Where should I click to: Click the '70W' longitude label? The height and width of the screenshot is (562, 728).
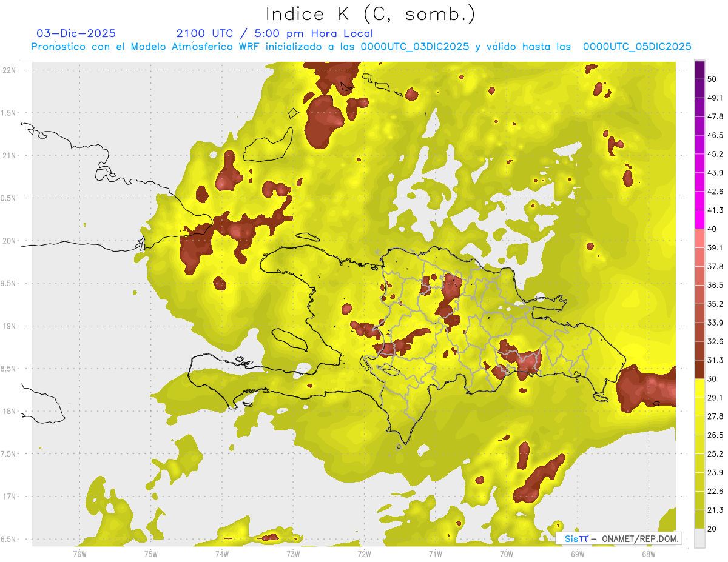coord(507,553)
